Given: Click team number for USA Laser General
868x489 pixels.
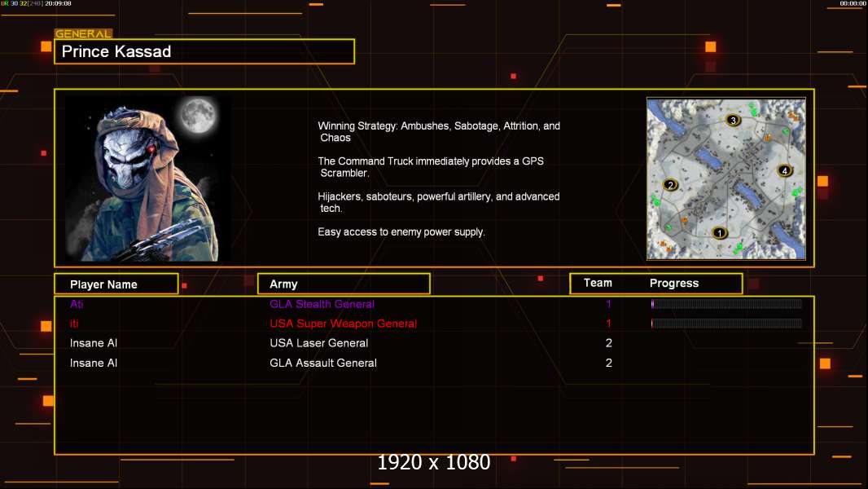Looking at the screenshot, I should 609,343.
